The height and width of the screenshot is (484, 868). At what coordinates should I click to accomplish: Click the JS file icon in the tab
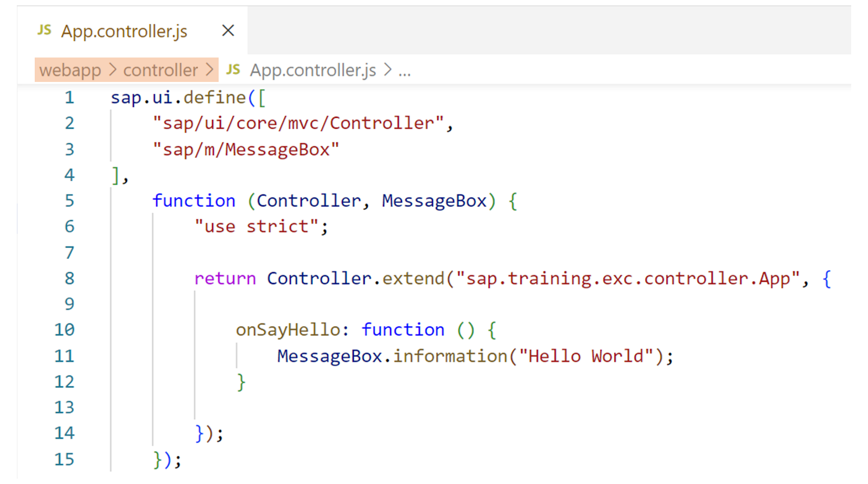(44, 30)
